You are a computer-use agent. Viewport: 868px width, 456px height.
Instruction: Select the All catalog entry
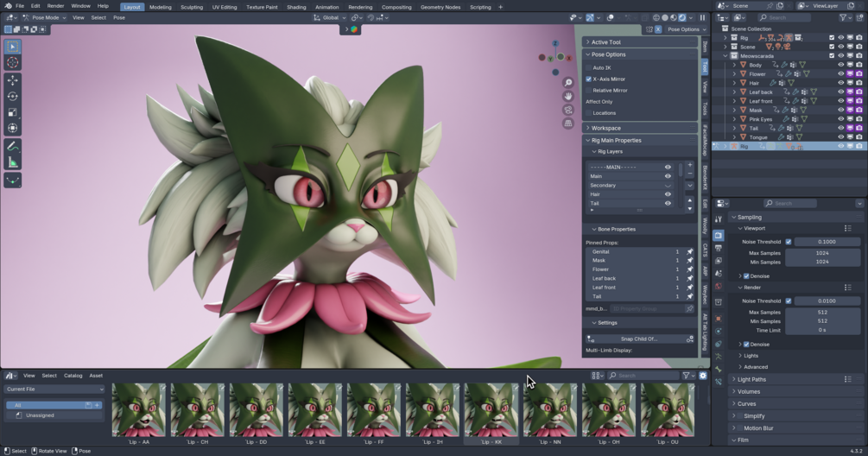[54, 405]
